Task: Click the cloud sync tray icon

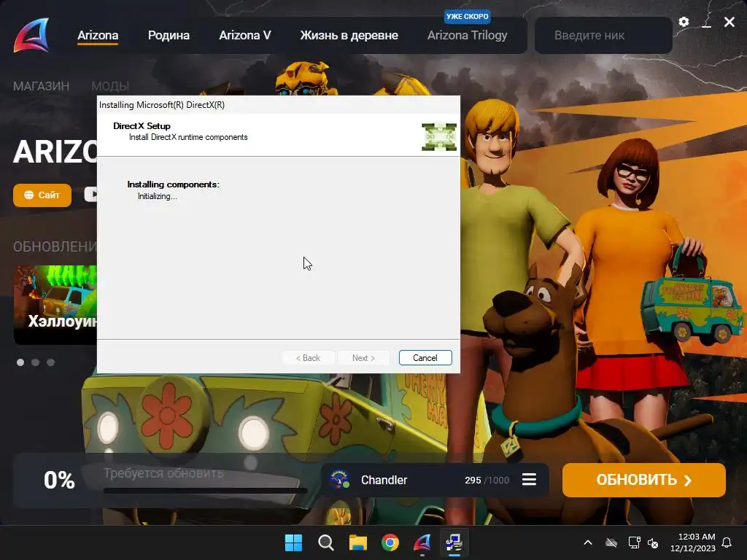Action: [x=611, y=542]
